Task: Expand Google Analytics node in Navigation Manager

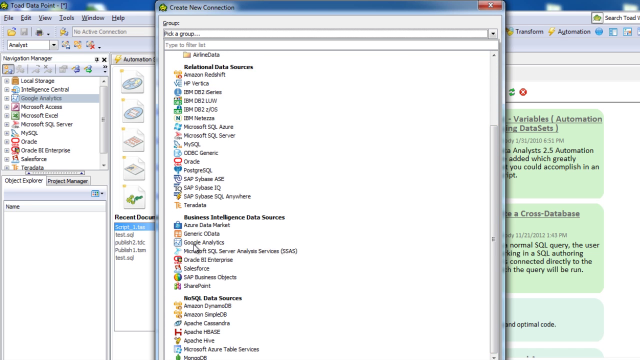Action: (7, 98)
